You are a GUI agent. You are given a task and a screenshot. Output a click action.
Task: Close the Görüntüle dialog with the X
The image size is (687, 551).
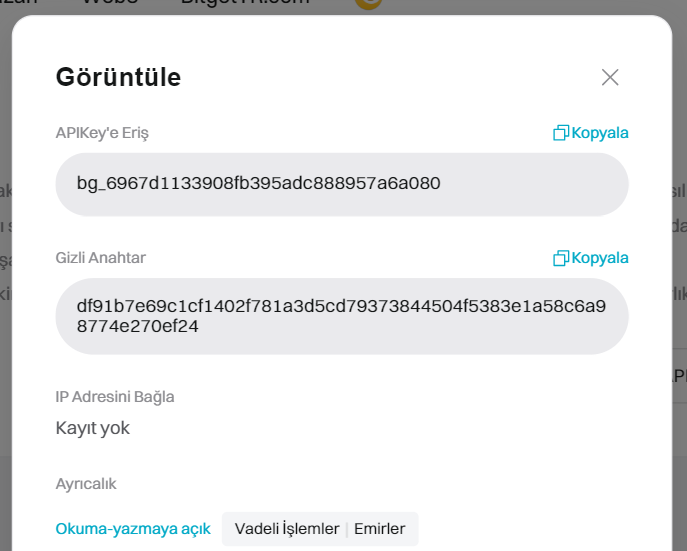[x=610, y=77]
